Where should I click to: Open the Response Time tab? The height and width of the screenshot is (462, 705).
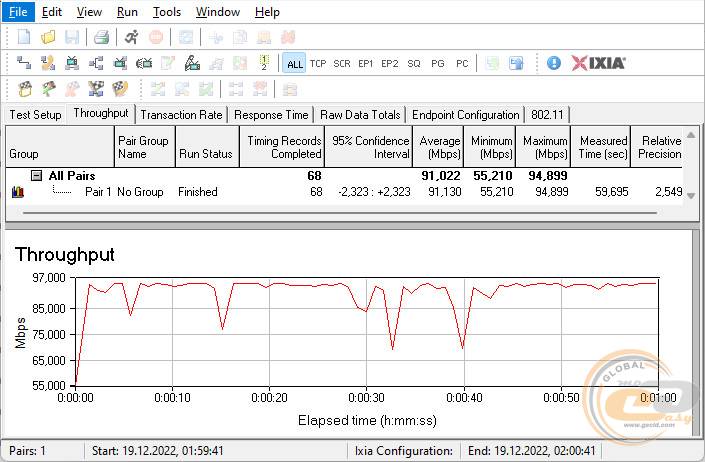coord(271,115)
